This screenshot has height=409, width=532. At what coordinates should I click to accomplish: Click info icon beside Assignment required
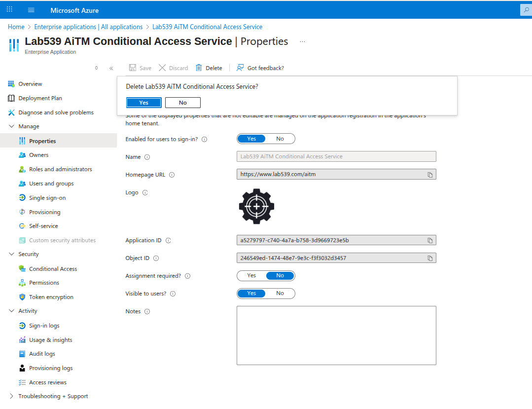click(x=187, y=276)
